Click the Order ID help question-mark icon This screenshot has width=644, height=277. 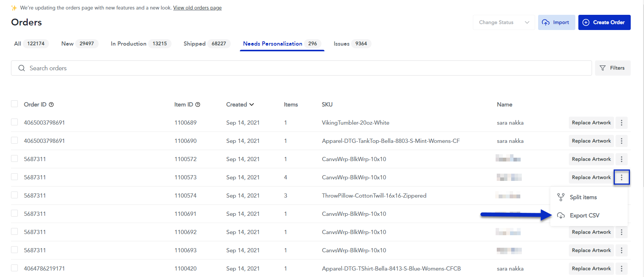tap(51, 104)
